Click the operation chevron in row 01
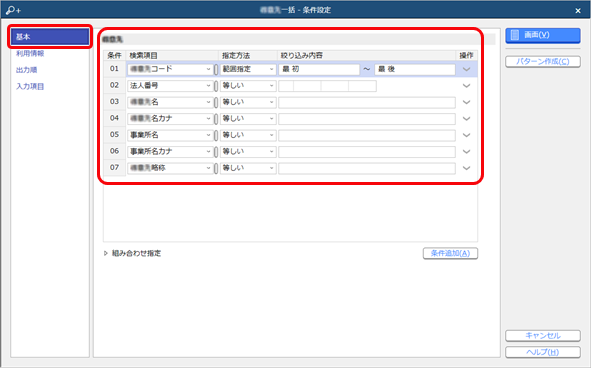Screen dimensions: 591x368 coord(467,69)
